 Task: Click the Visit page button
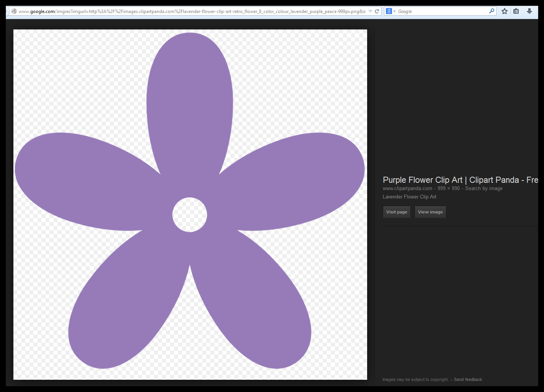pos(397,212)
